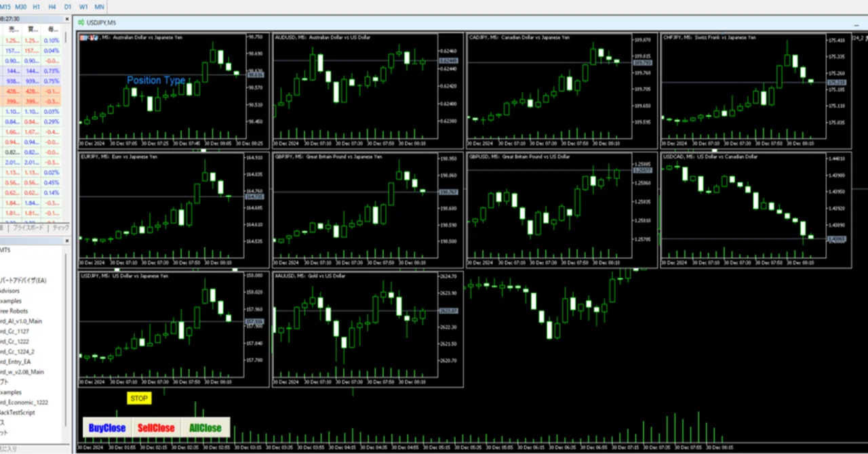
Task: Click the 0.45% value in Market Watch
Action: pyautogui.click(x=52, y=182)
